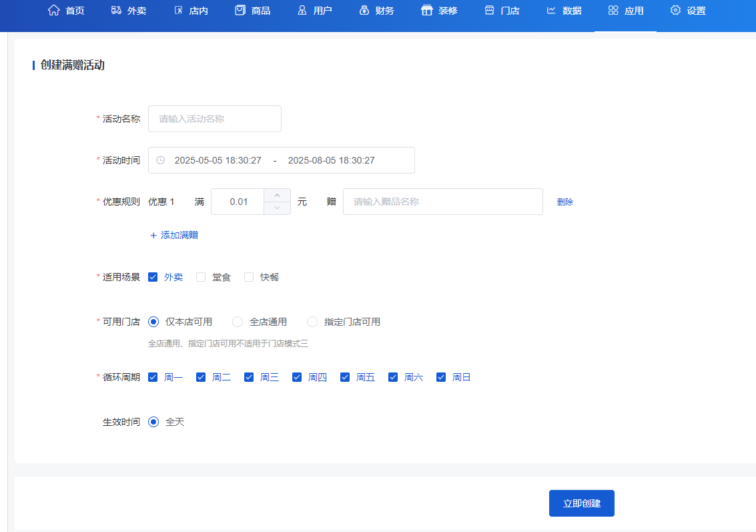Click the shop icon beside 门店
The image size is (756, 532).
(x=489, y=10)
